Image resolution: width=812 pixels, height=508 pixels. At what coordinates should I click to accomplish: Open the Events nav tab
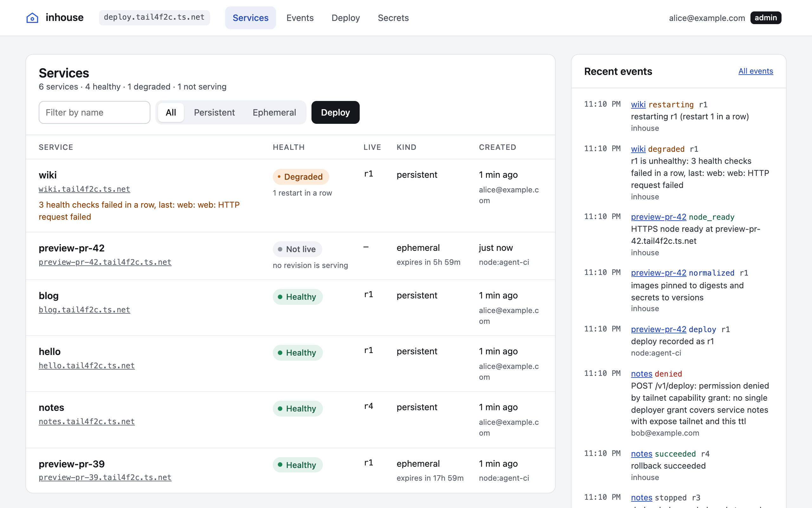(300, 18)
